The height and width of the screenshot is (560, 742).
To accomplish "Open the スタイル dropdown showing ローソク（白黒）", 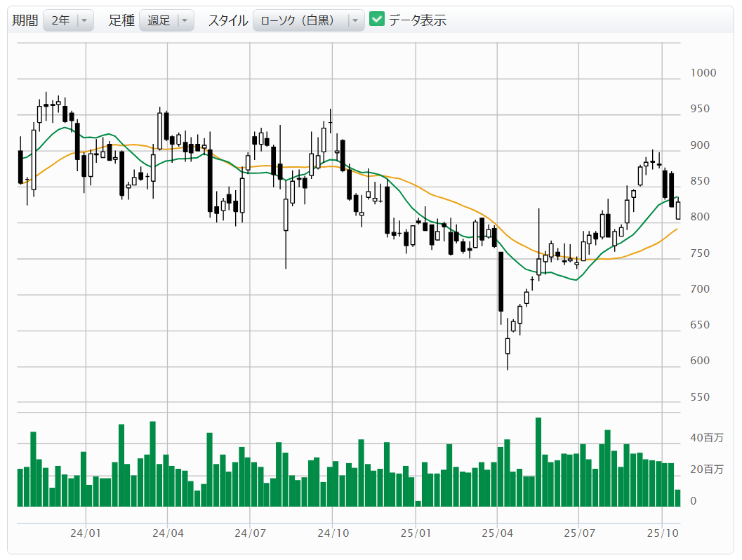I will (x=308, y=20).
